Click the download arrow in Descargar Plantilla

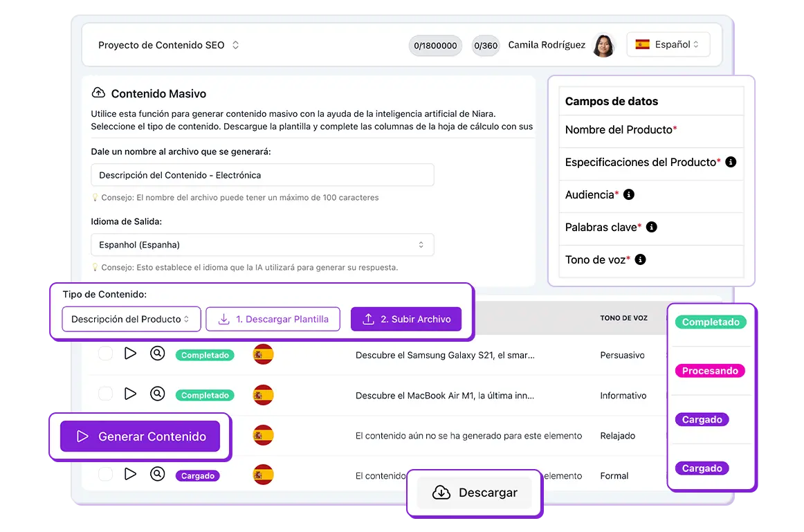click(x=223, y=319)
